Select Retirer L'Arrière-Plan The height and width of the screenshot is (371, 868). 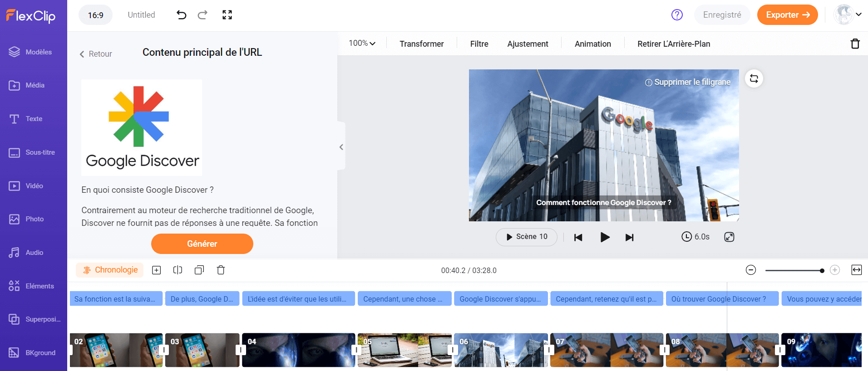(674, 44)
